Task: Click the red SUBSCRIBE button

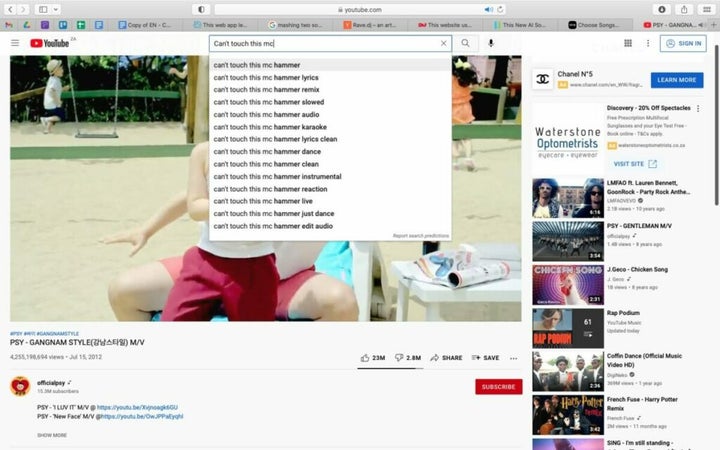Action: pos(498,387)
